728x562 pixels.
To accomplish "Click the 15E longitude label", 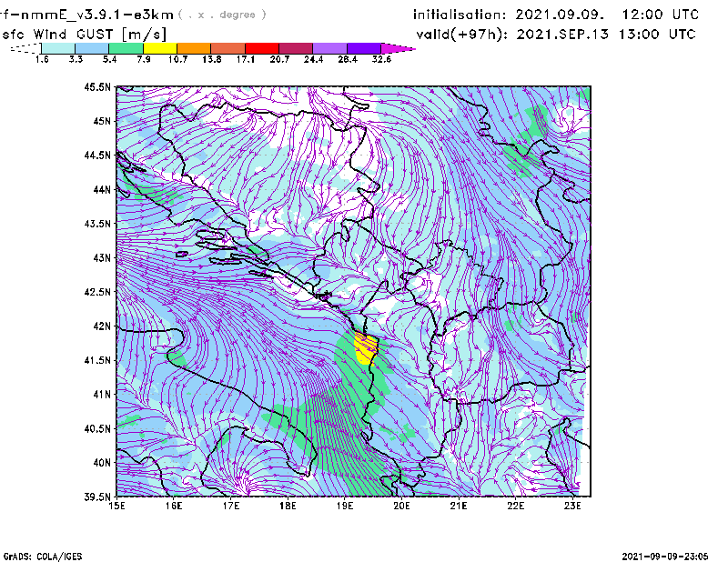I will point(116,506).
